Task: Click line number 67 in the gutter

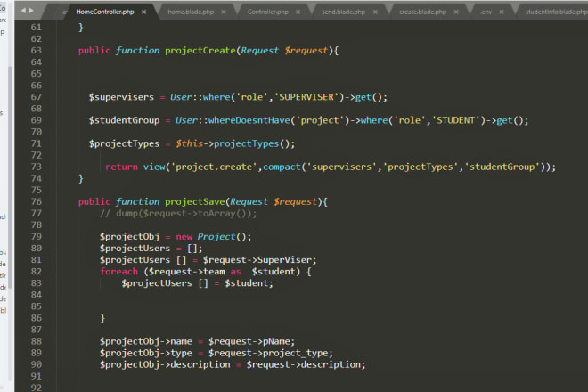Action: (x=37, y=97)
